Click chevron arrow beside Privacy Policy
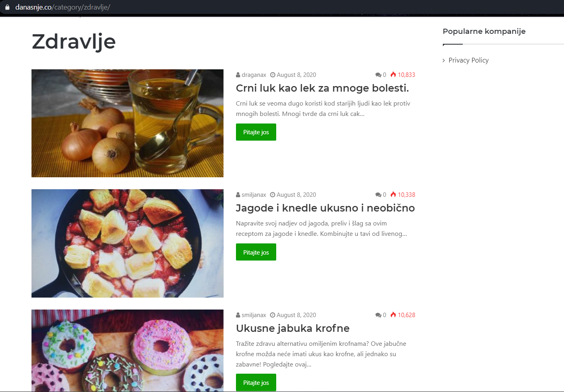 (444, 61)
